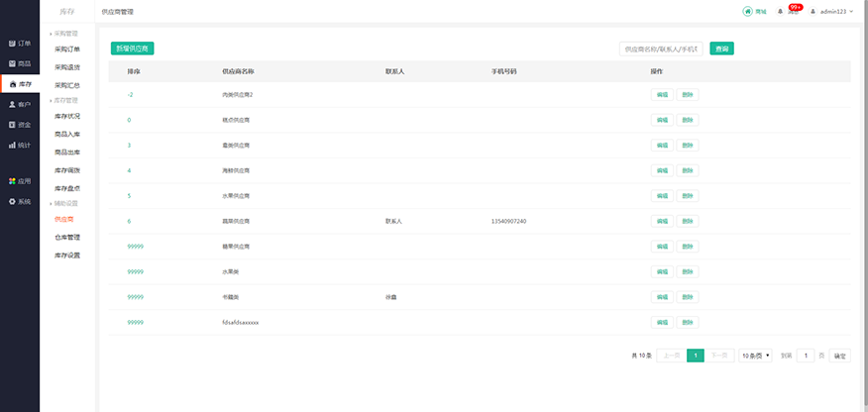Select the 客户 (Customers) icon in sidebar

click(x=13, y=104)
